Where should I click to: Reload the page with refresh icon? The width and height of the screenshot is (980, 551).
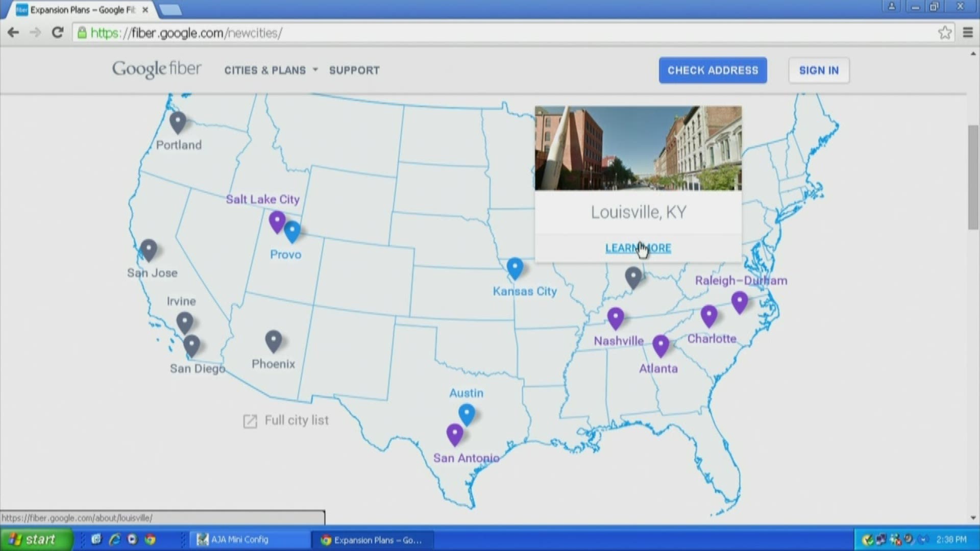coord(58,33)
